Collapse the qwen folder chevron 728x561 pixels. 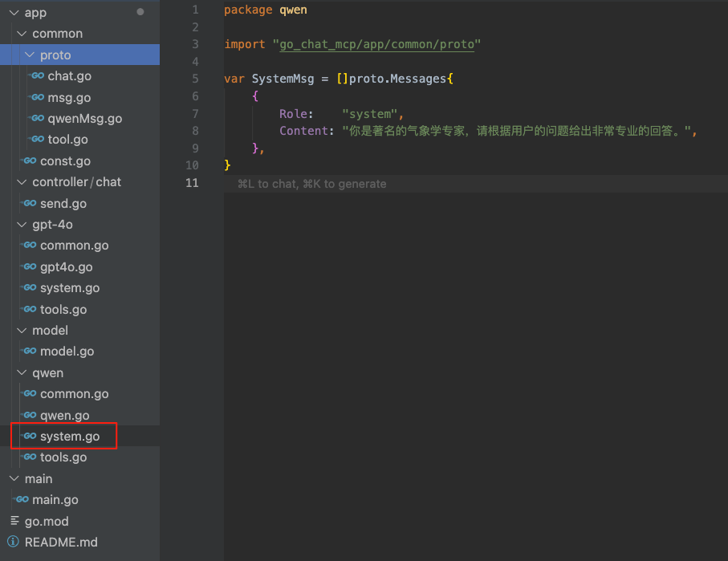pyautogui.click(x=22, y=373)
